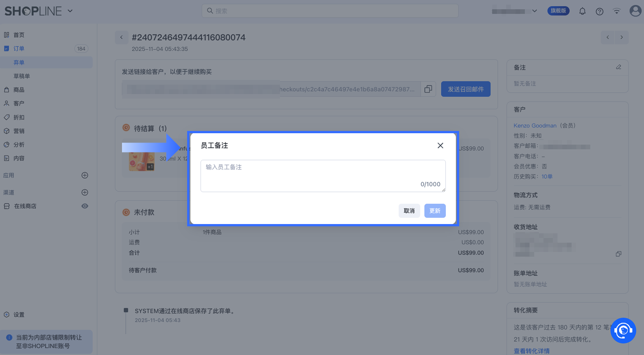Add an app with 应用 plus icon
The width and height of the screenshot is (644, 355).
(x=85, y=175)
